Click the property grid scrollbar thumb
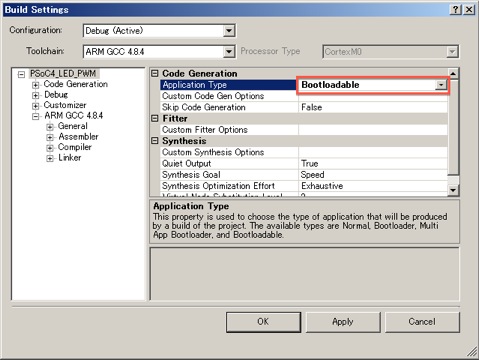Viewport: 479px width, 360px height. pyautogui.click(x=453, y=127)
